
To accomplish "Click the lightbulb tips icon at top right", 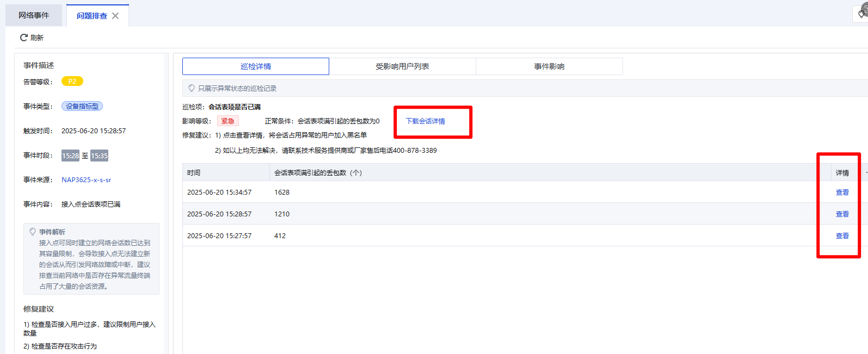I will [862, 13].
